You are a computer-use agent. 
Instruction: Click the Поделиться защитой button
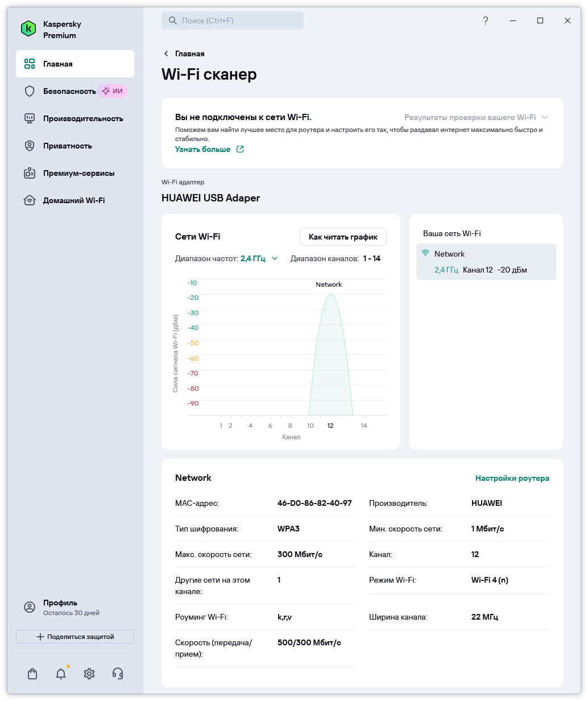(x=75, y=637)
